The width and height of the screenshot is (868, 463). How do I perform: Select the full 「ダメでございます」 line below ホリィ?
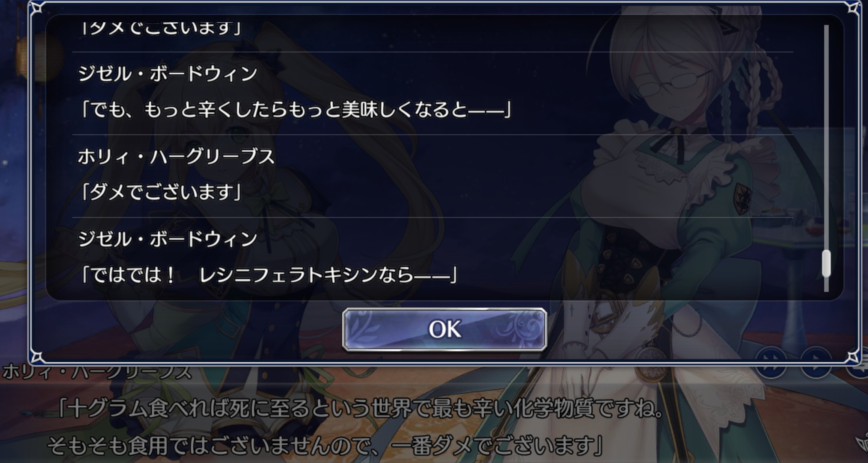161,192
